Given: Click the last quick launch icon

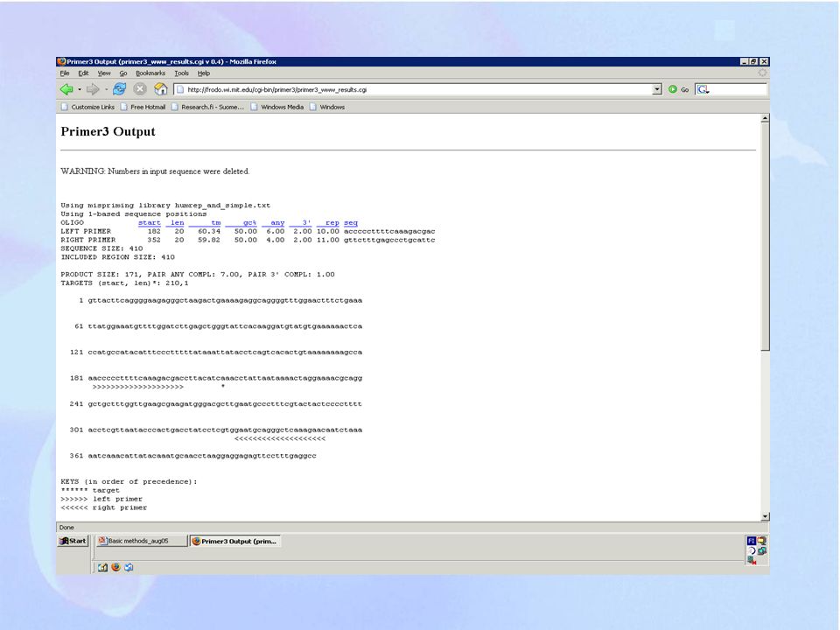Looking at the screenshot, I should (129, 567).
